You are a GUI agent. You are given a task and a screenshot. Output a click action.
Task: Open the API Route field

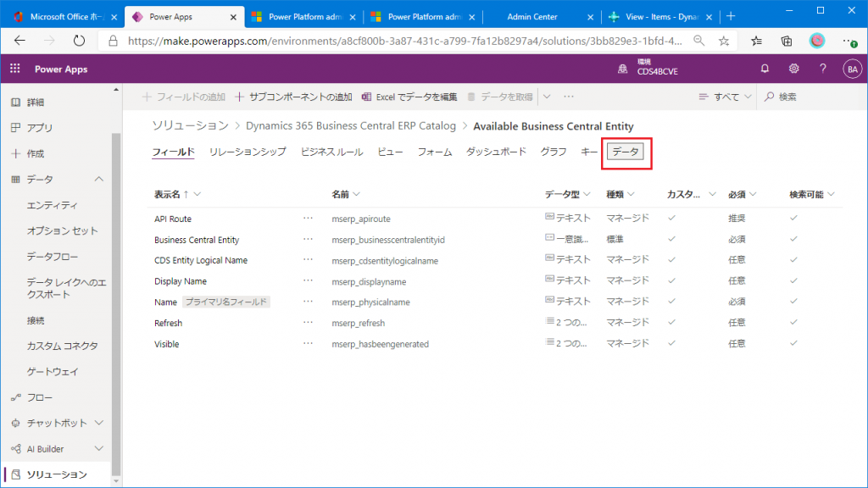point(173,219)
